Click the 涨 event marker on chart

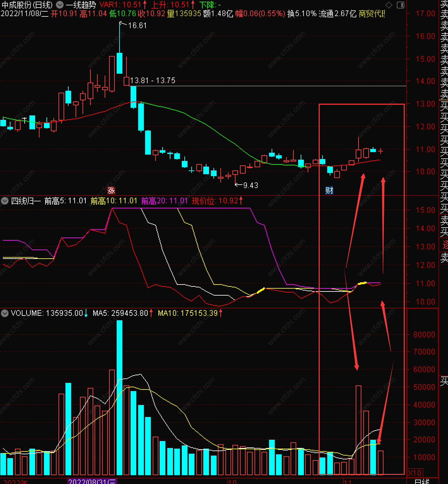[x=111, y=190]
